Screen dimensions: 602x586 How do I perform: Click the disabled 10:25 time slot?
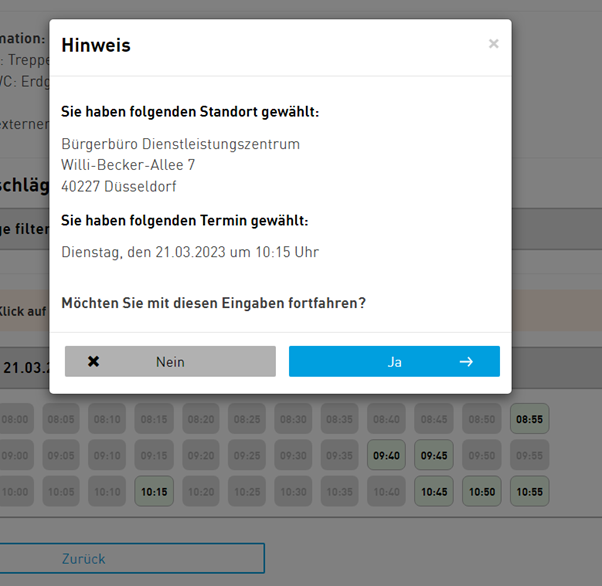[x=247, y=492]
